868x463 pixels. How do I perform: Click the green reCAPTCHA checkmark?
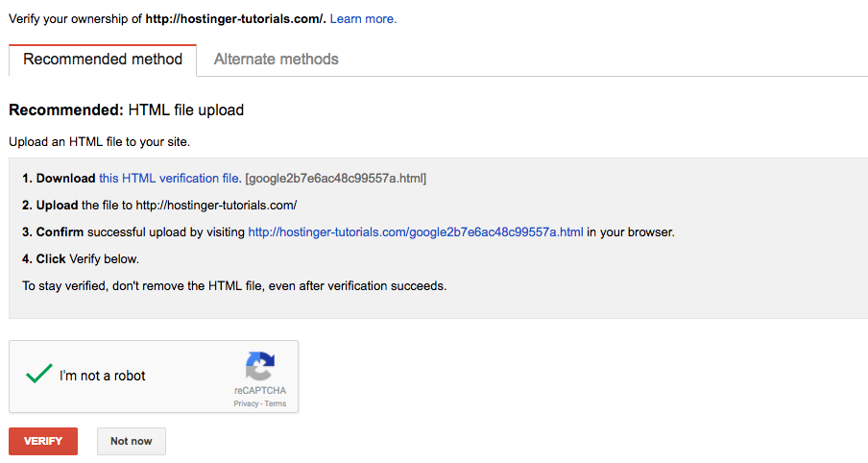click(38, 375)
